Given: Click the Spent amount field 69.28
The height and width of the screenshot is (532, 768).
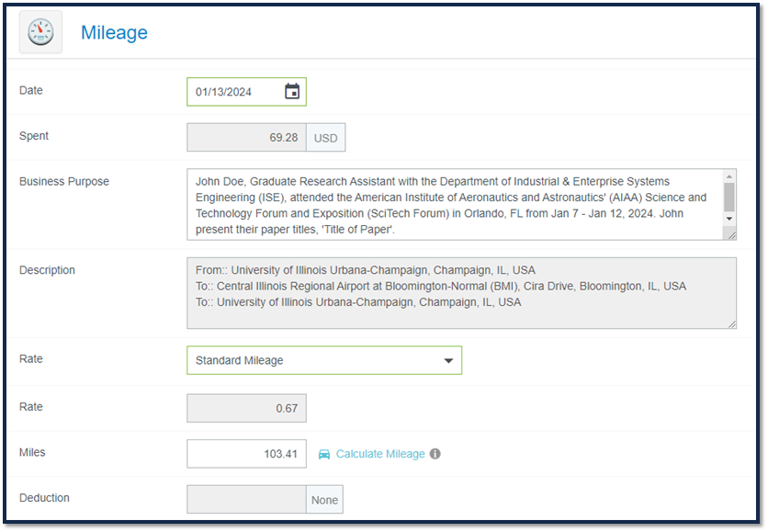Looking at the screenshot, I should (x=246, y=137).
